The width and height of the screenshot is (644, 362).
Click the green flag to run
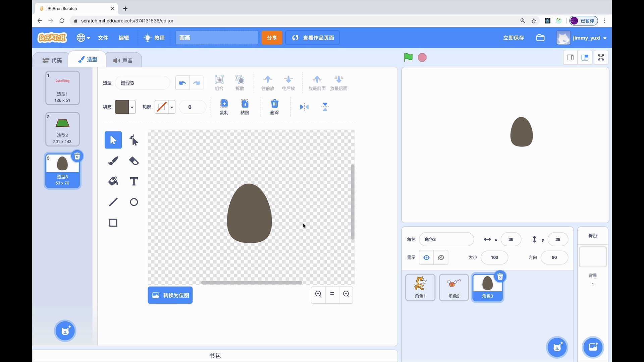408,57
